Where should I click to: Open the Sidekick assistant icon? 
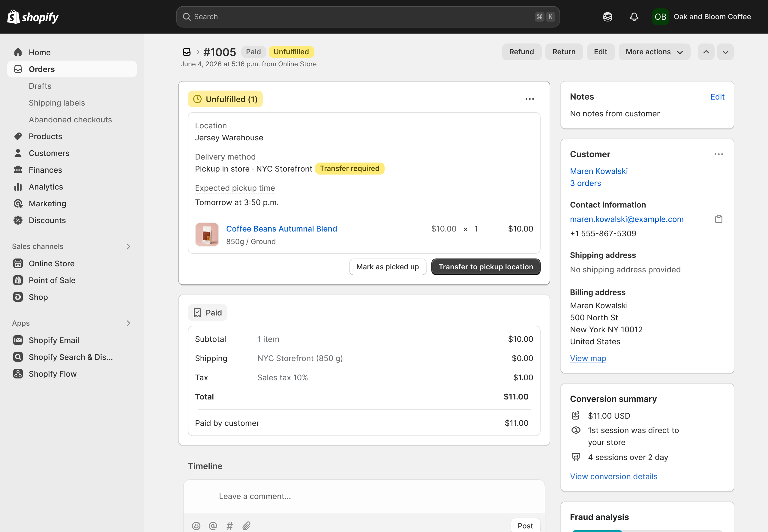pos(607,17)
